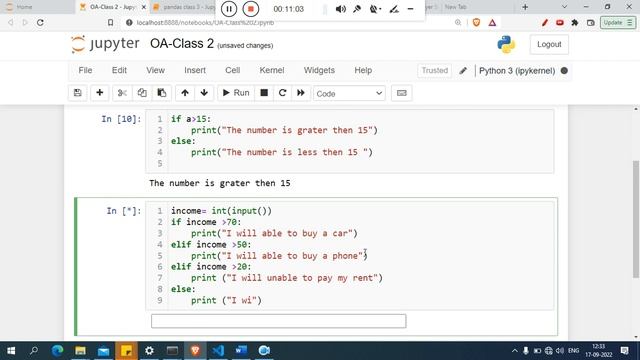640x360 pixels.
Task: Open the Brave Shields lion icon
Action: [x=476, y=23]
